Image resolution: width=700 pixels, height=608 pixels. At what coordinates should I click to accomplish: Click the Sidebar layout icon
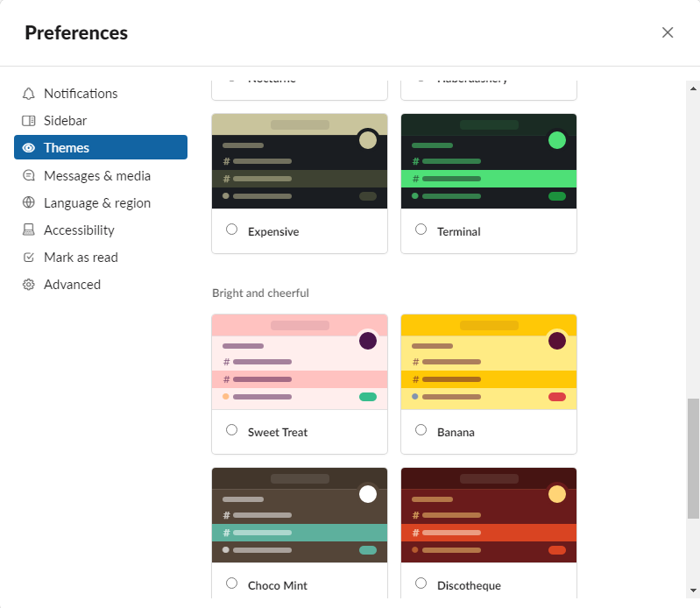click(x=29, y=121)
